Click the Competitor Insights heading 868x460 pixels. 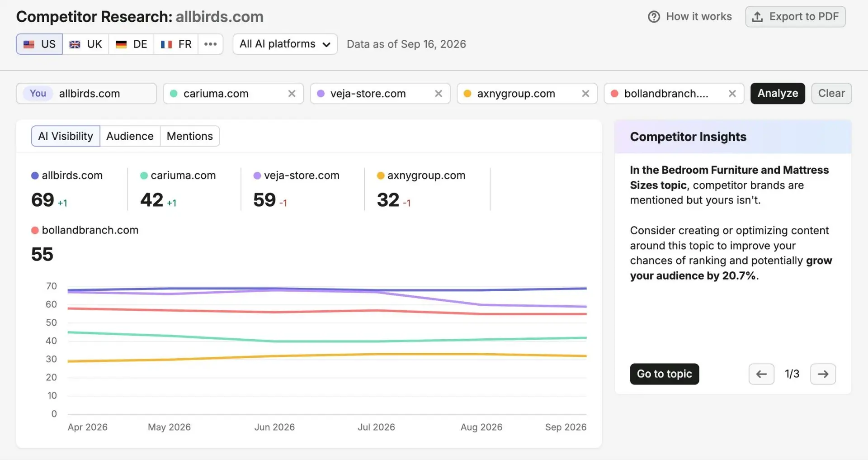pyautogui.click(x=688, y=137)
